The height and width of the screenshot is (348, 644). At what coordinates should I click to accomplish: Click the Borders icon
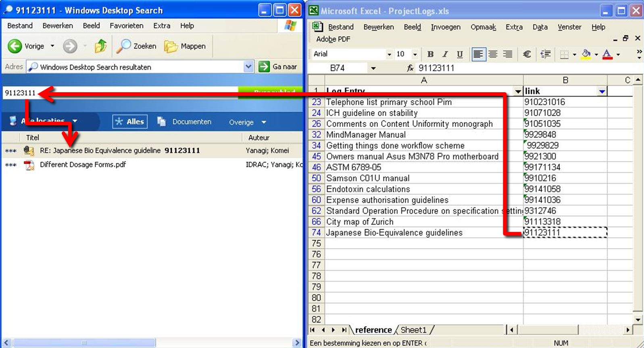click(x=565, y=54)
